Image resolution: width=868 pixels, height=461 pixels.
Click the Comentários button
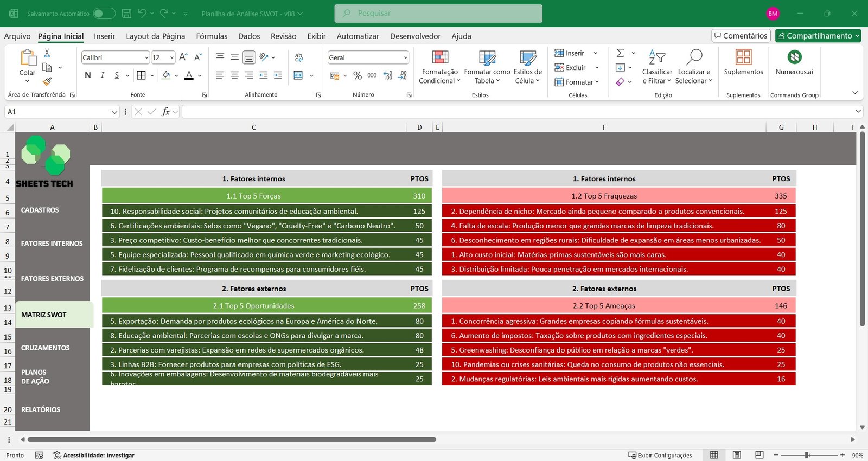[x=741, y=36]
